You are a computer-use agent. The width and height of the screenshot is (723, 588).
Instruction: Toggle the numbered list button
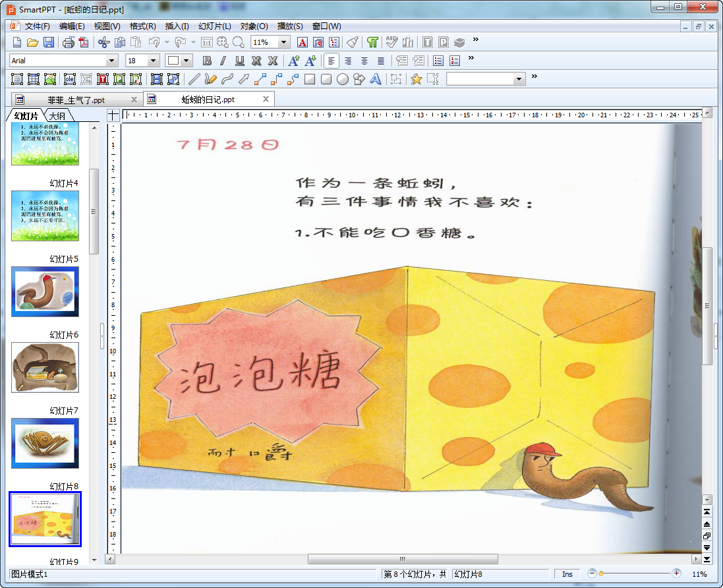click(x=455, y=61)
